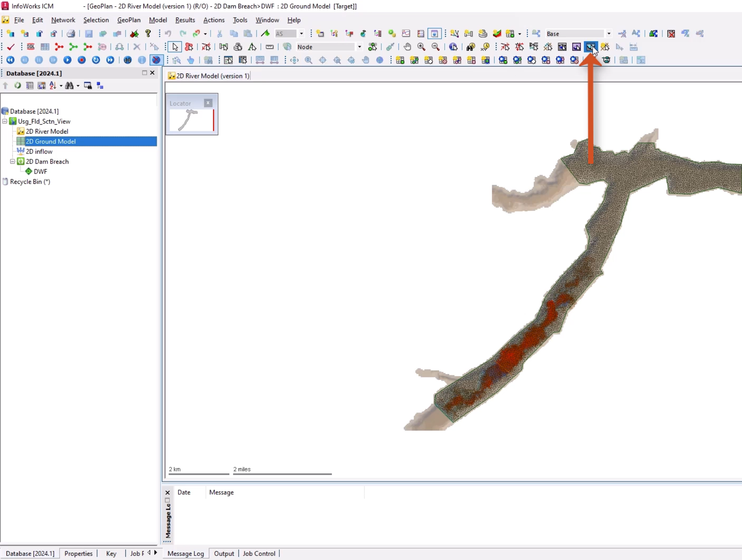Click the loop replay button
Screen dimensions: 742x560
point(96,60)
